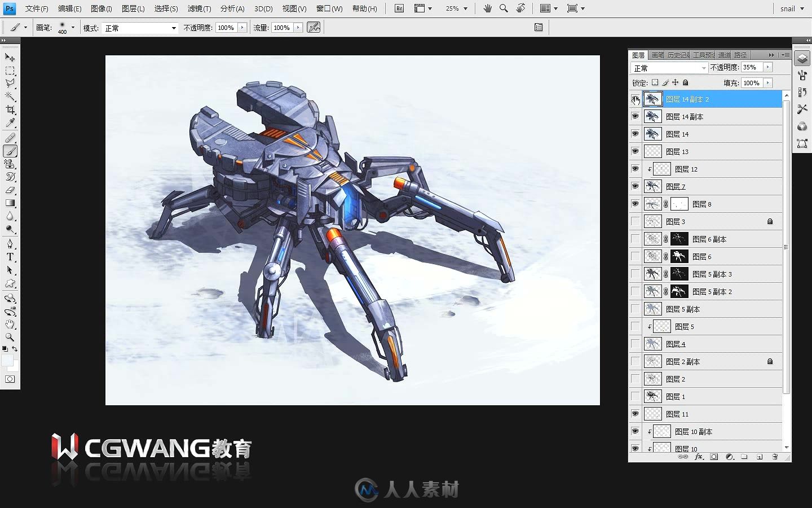Show layer 图层 6
This screenshot has height=508, width=812.
click(x=635, y=256)
